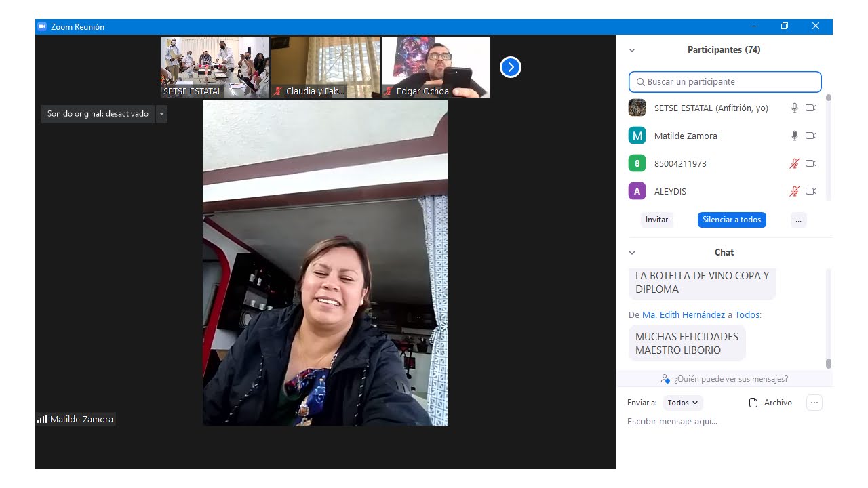Toggle ALEYDIS camera icon
The image size is (868, 488).
[811, 191]
